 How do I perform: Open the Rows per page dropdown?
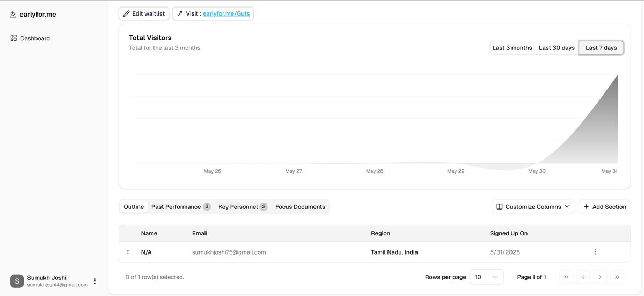click(486, 277)
